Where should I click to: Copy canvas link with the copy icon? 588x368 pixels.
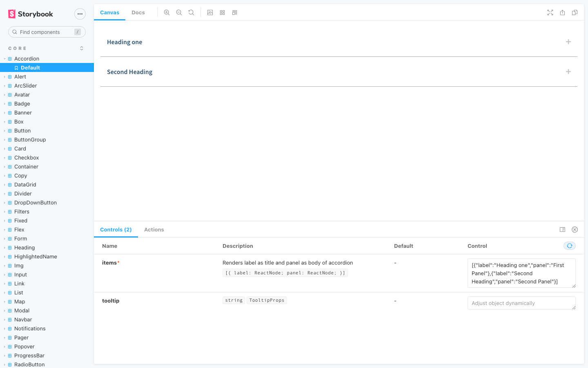click(x=575, y=13)
